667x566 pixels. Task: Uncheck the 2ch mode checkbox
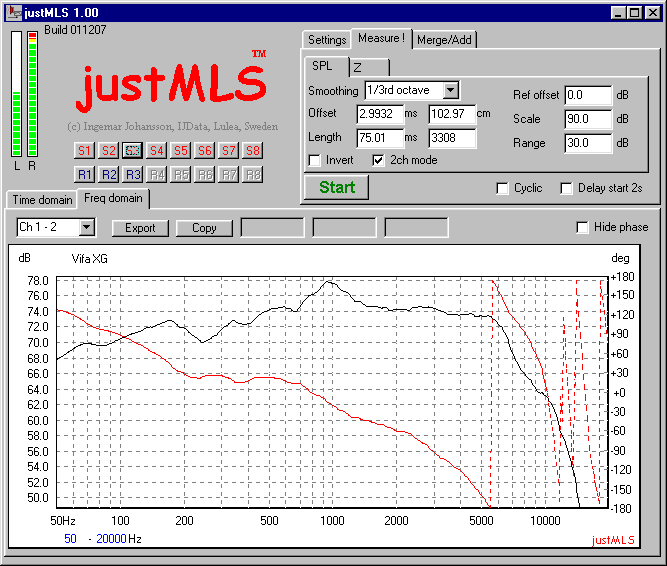pos(378,161)
